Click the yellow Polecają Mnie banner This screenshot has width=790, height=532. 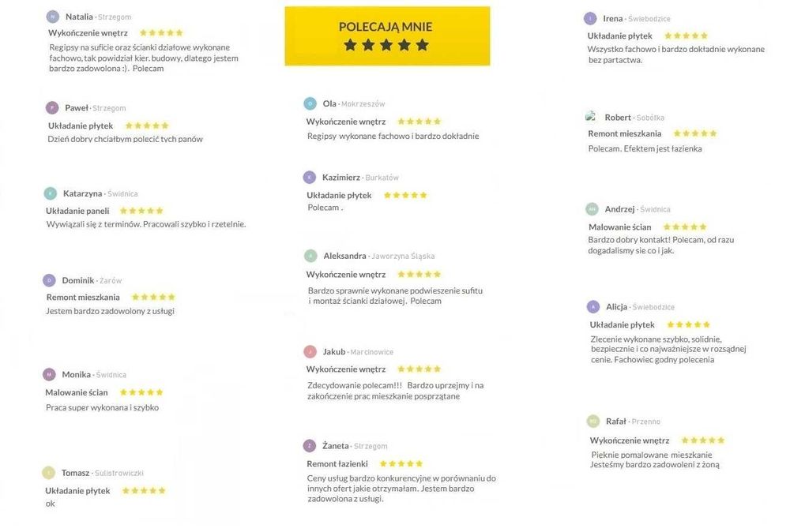pyautogui.click(x=387, y=36)
